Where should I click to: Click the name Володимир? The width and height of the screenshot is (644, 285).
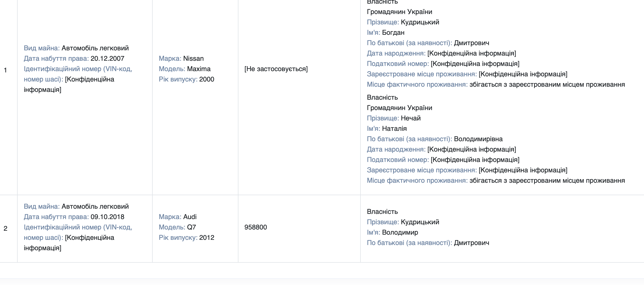pos(400,232)
